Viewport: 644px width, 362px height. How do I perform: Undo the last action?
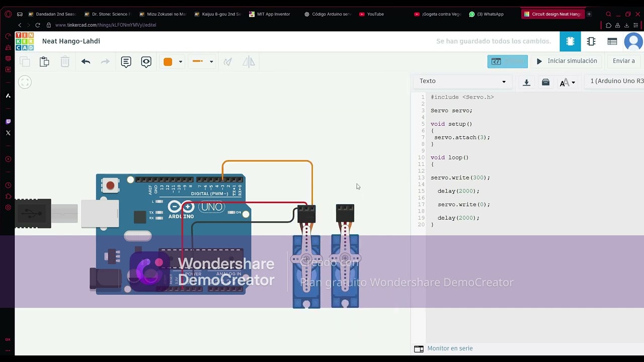86,61
